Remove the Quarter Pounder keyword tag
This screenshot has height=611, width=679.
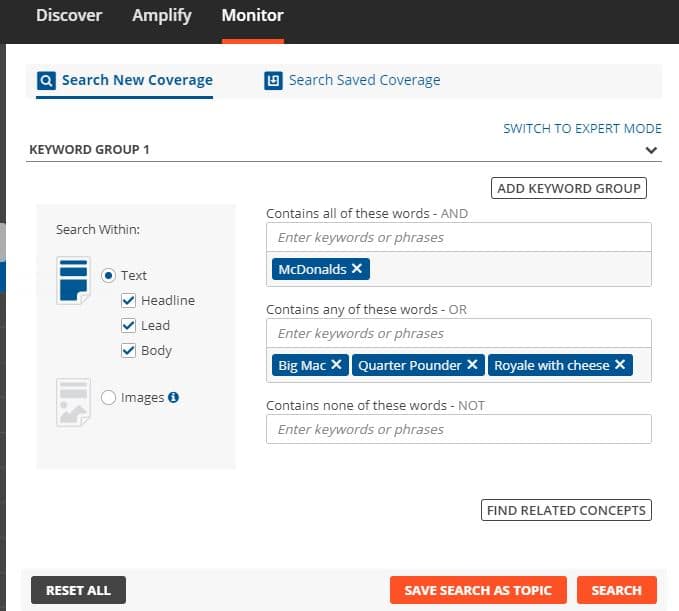(x=472, y=365)
